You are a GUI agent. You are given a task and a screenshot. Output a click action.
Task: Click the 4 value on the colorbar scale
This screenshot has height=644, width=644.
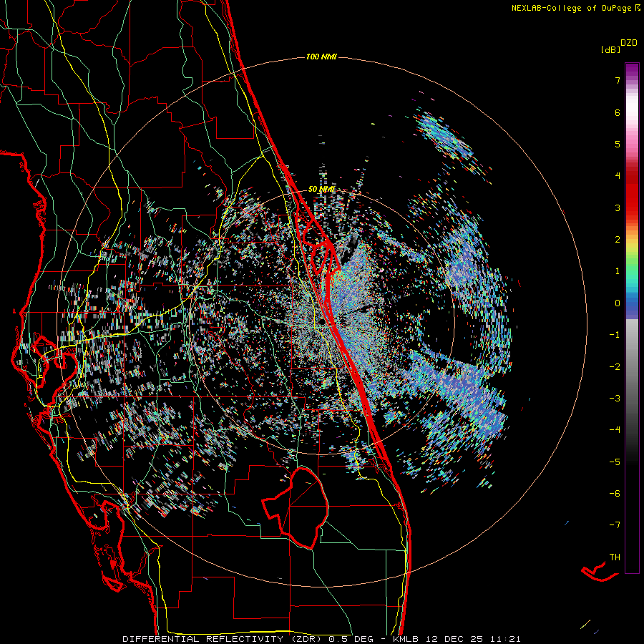(618, 176)
